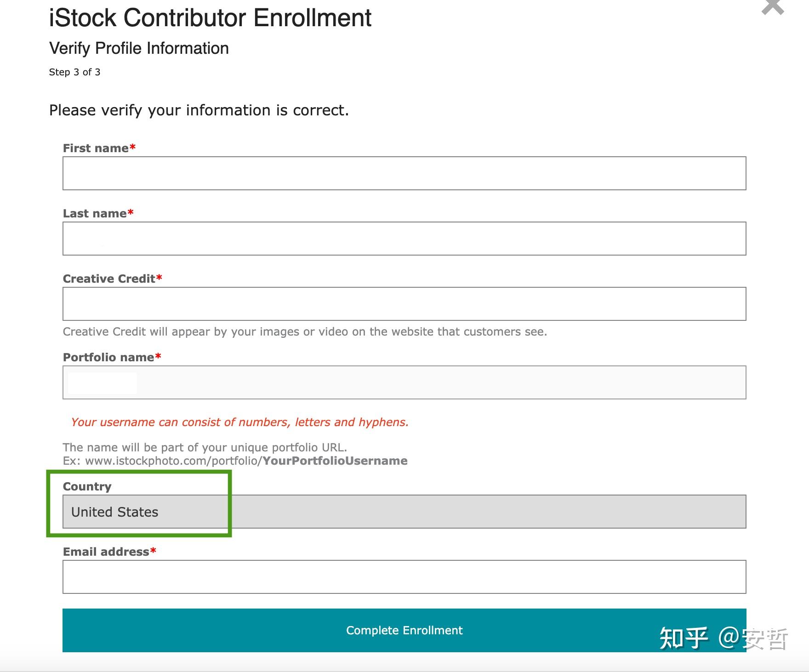Click the Country label text
Screen dimensions: 809x672
[87, 486]
